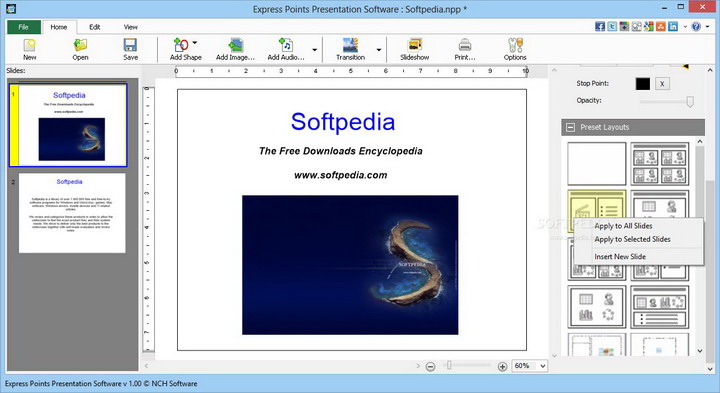Click the blue Help question mark icon
The image size is (720, 393).
click(x=696, y=27)
